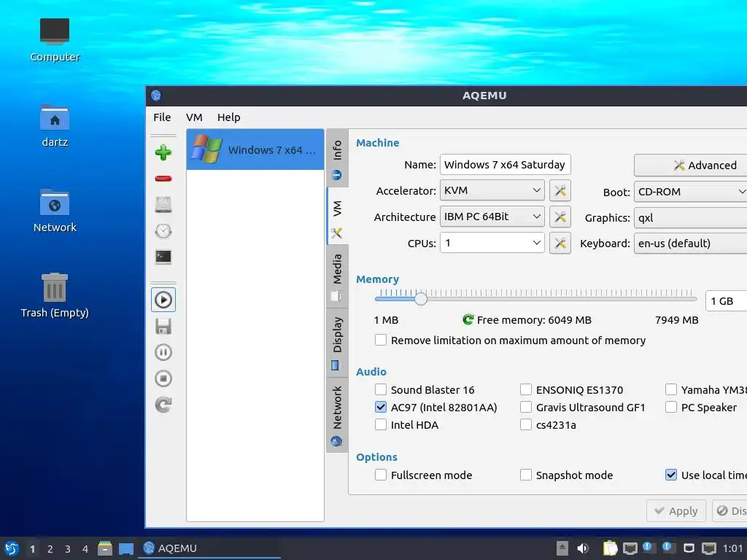Switch to the Network vertical tab
This screenshot has width=747, height=560.
point(337,415)
